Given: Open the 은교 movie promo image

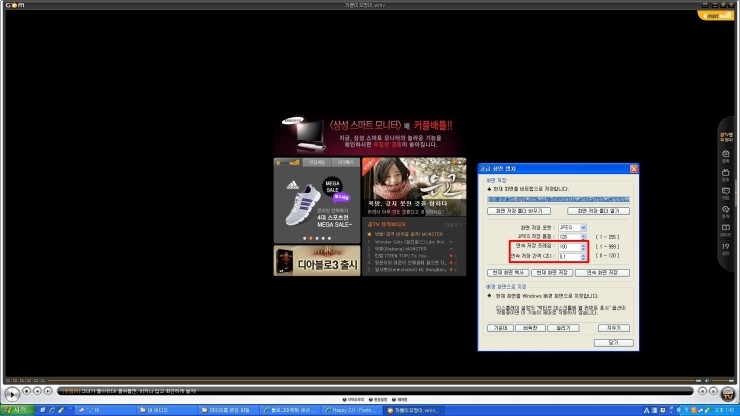Looking at the screenshot, I should tap(414, 187).
